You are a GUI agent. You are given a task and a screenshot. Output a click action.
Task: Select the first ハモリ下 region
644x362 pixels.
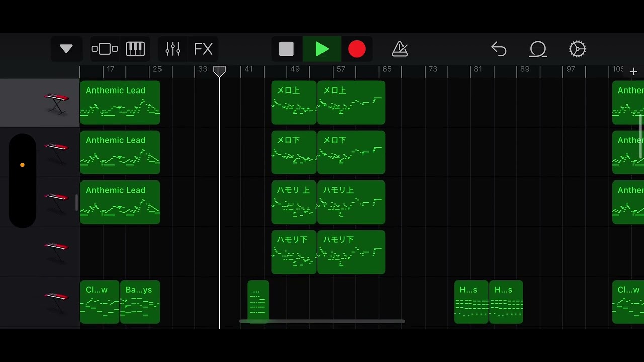[294, 252]
